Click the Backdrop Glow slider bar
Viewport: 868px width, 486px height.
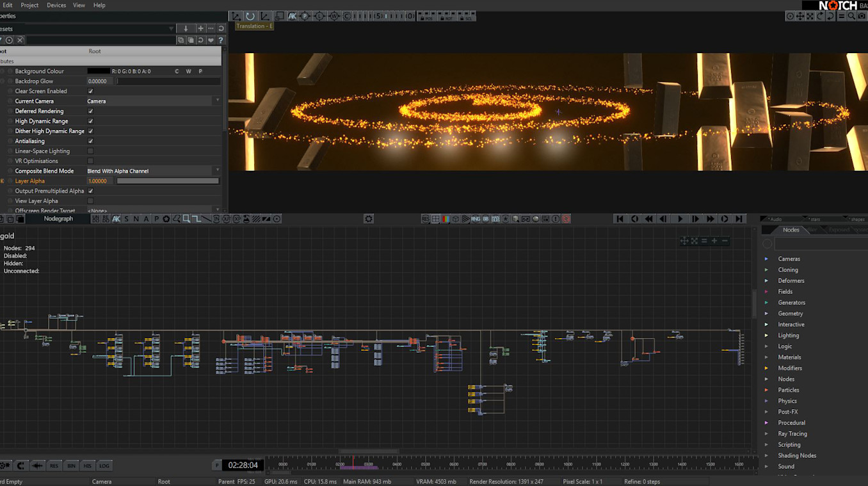(168, 81)
